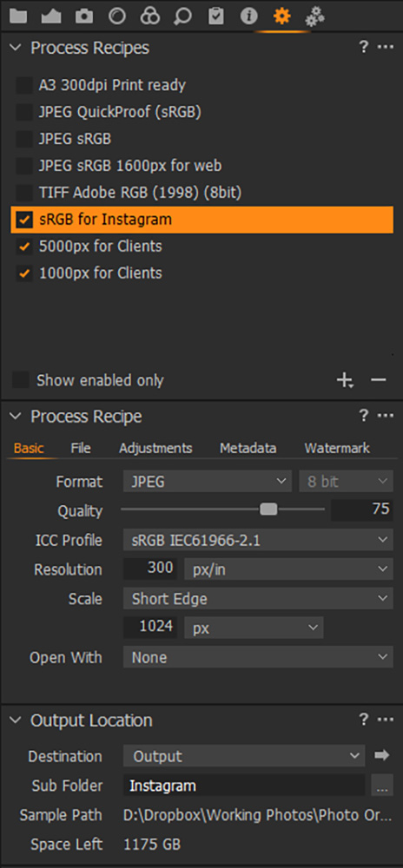Click the Quality slider handle
Image resolution: width=403 pixels, height=868 pixels.
(x=268, y=510)
